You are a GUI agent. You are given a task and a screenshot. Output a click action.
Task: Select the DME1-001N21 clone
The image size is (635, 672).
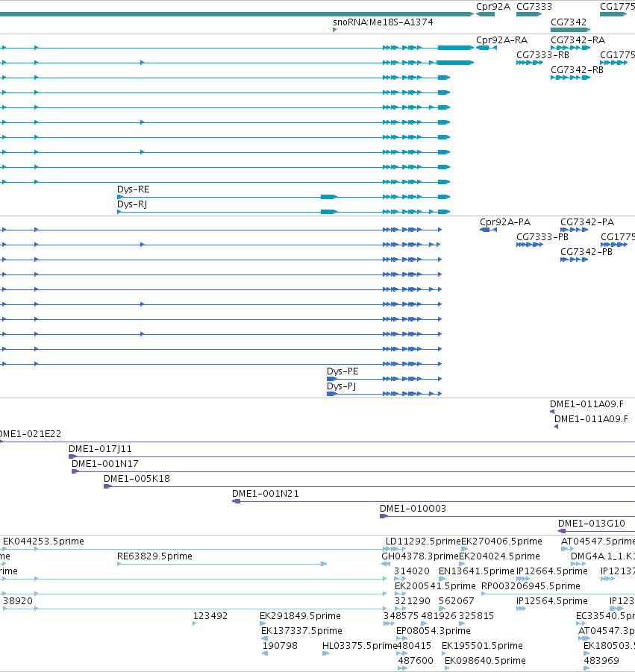click(x=434, y=501)
